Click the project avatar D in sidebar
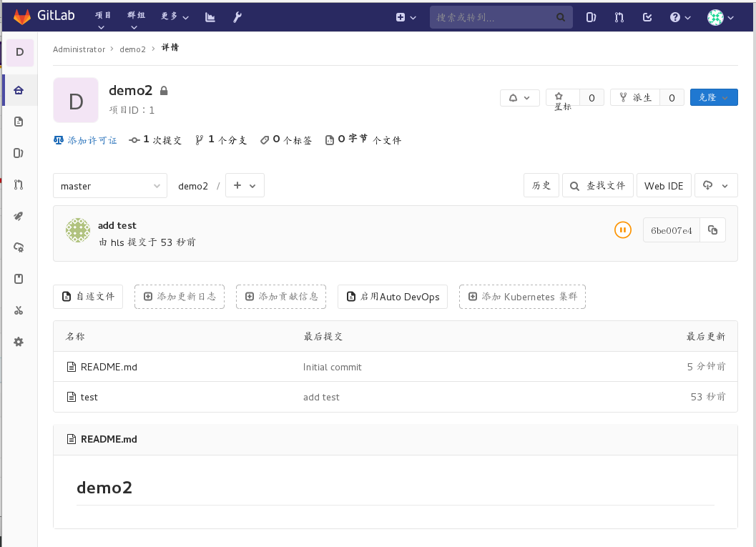 tap(20, 52)
